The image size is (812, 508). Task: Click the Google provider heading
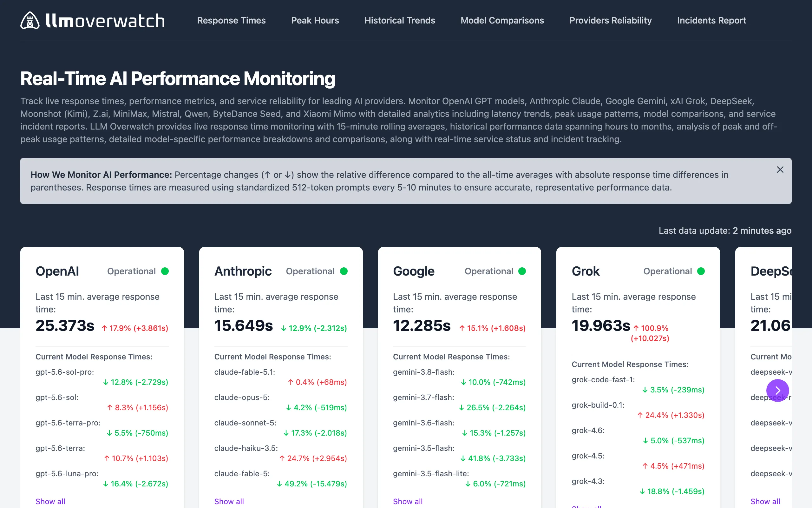(x=414, y=271)
